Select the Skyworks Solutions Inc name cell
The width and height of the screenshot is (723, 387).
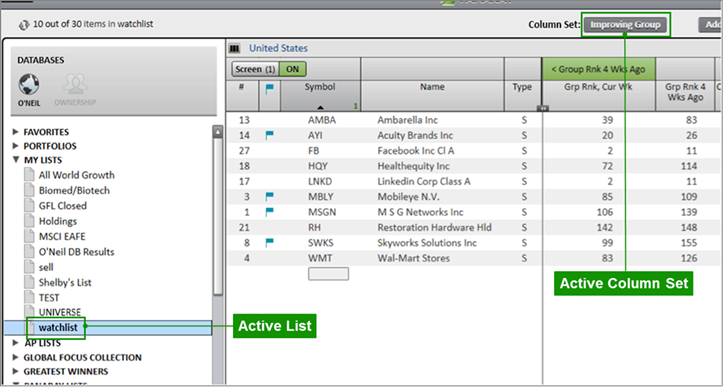pos(427,243)
